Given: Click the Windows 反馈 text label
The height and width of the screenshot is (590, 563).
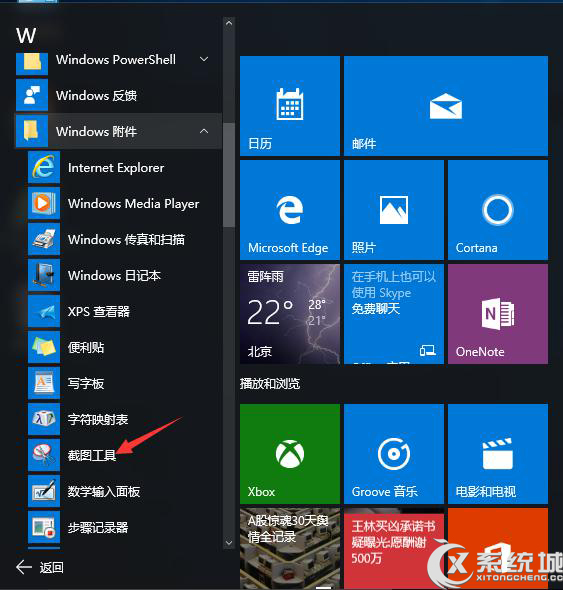Looking at the screenshot, I should [96, 96].
